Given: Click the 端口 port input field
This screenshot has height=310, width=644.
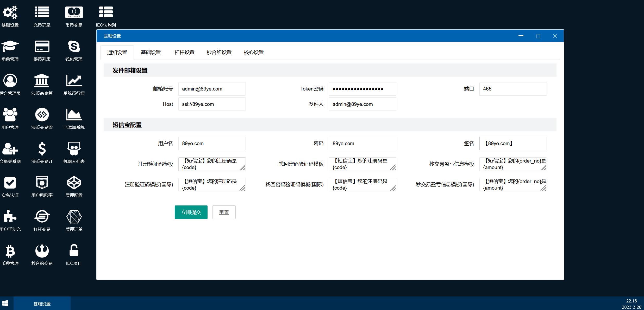Looking at the screenshot, I should click(x=513, y=89).
